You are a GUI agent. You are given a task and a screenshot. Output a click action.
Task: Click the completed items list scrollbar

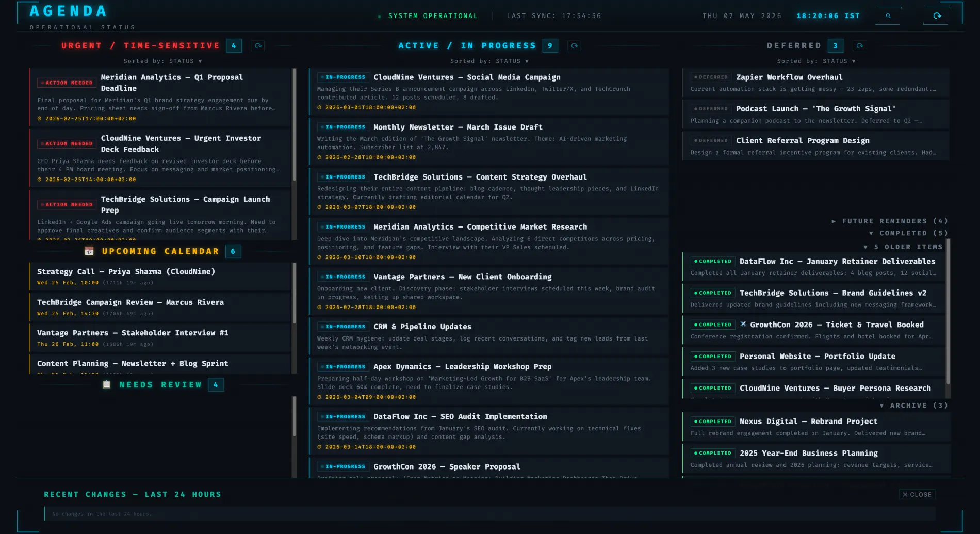[948, 312]
